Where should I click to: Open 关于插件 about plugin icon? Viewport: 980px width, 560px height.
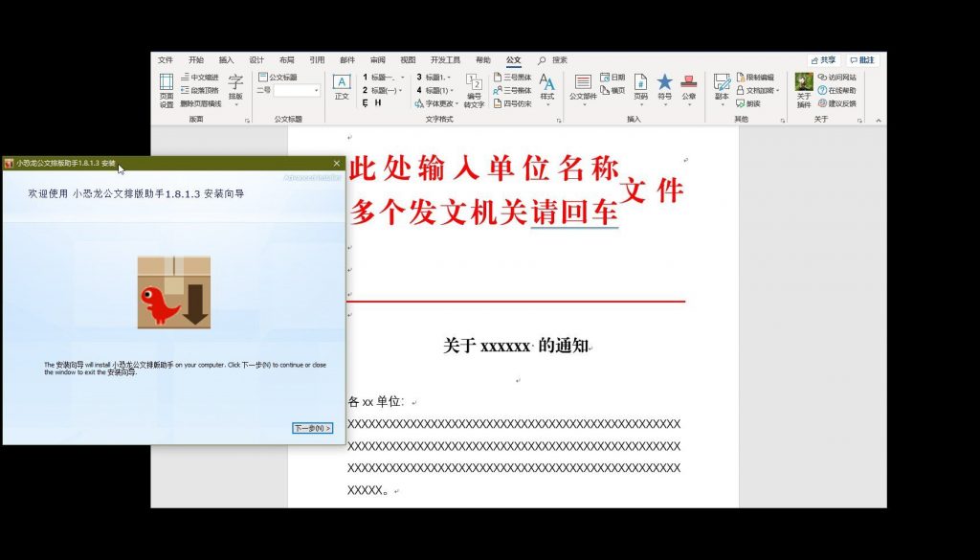[x=804, y=91]
